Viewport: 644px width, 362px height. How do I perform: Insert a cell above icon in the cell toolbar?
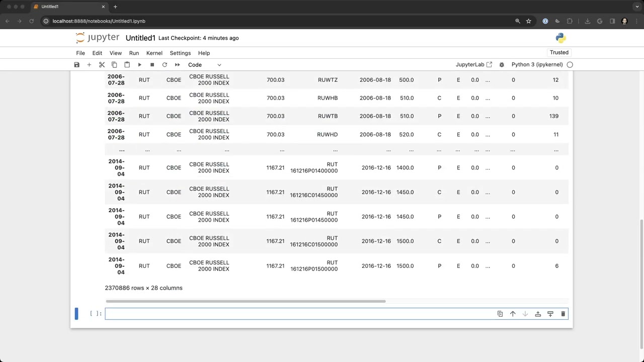point(538,314)
